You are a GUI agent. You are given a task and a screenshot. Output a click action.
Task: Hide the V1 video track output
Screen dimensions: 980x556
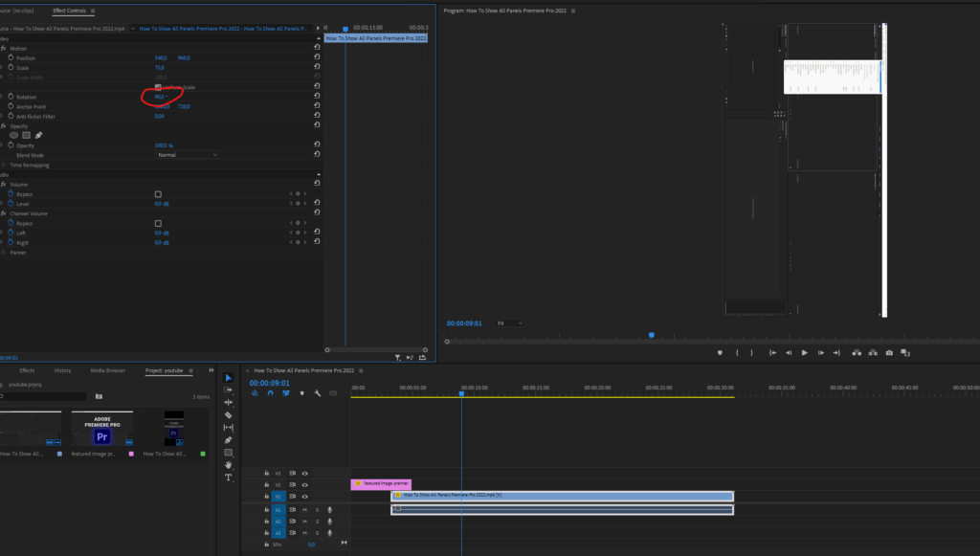(x=304, y=497)
